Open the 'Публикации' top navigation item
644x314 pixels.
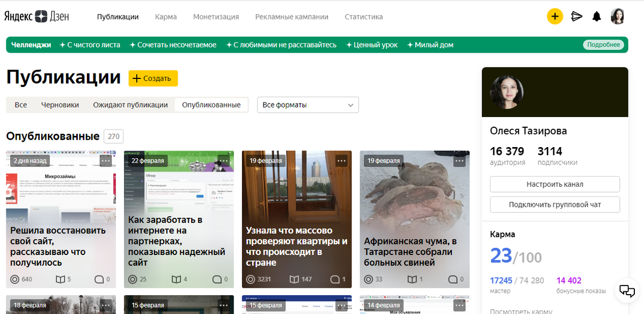tap(118, 17)
